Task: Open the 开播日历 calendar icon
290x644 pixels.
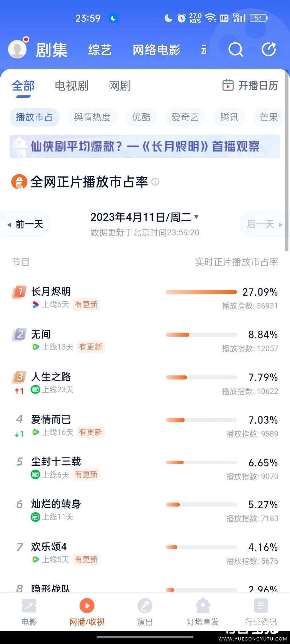Action: 228,85
